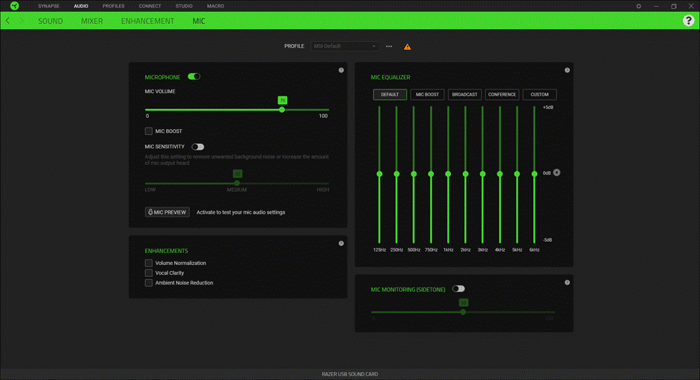Select the Broadcast equalizer preset

coord(465,94)
